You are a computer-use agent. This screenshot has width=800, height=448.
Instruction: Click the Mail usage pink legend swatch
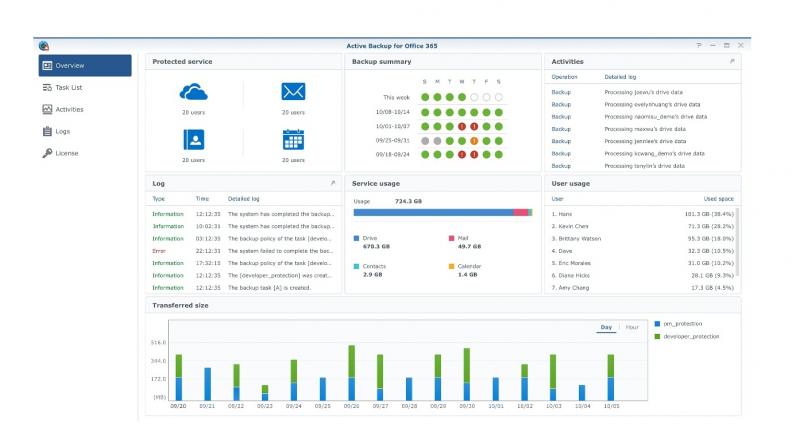(x=451, y=238)
